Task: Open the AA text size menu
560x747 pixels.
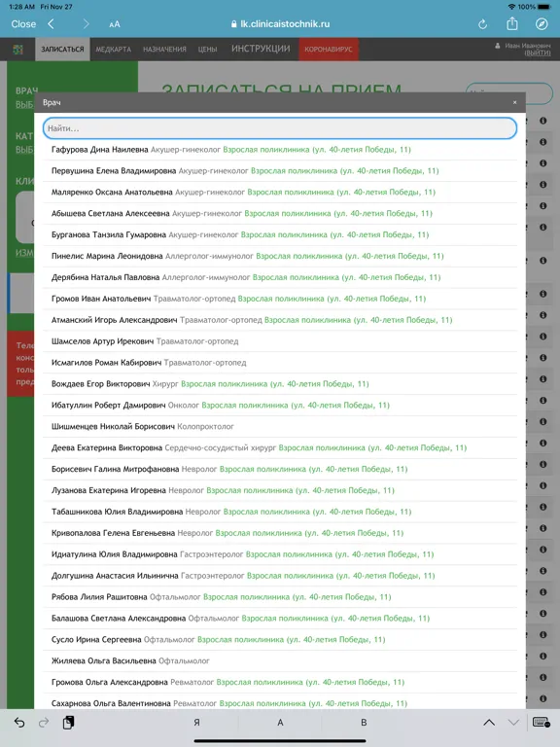Action: pyautogui.click(x=115, y=24)
